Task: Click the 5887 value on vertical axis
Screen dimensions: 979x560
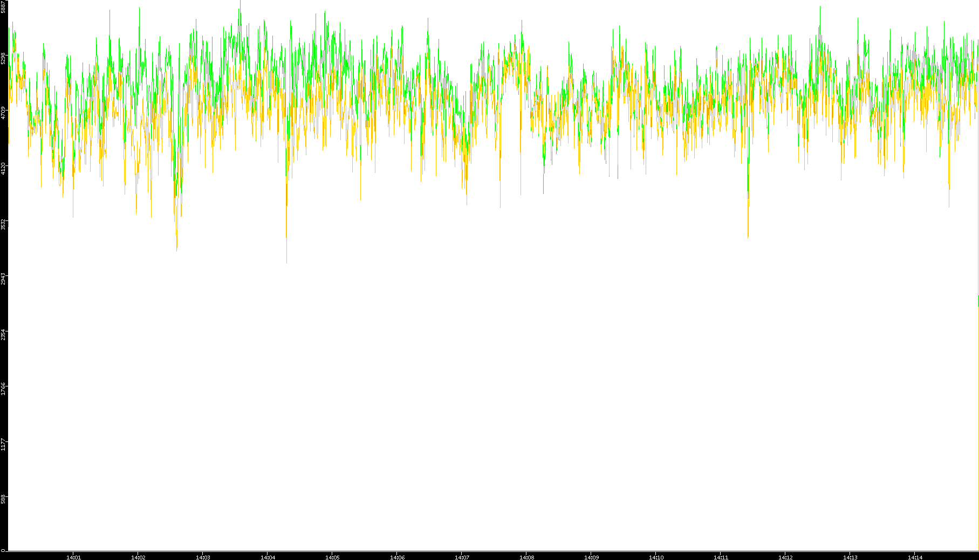Action: 3,6
